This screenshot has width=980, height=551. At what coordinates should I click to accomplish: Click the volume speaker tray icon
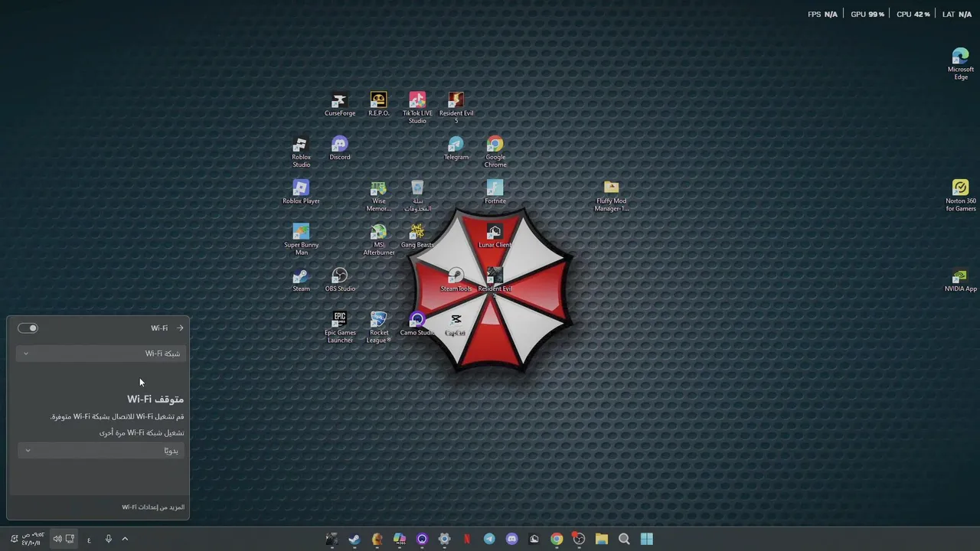pos(57,539)
